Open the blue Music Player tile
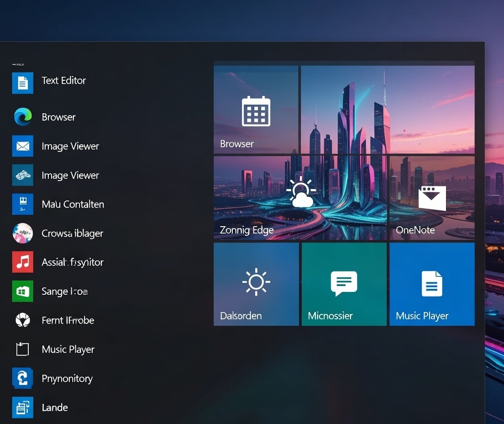 (432, 284)
